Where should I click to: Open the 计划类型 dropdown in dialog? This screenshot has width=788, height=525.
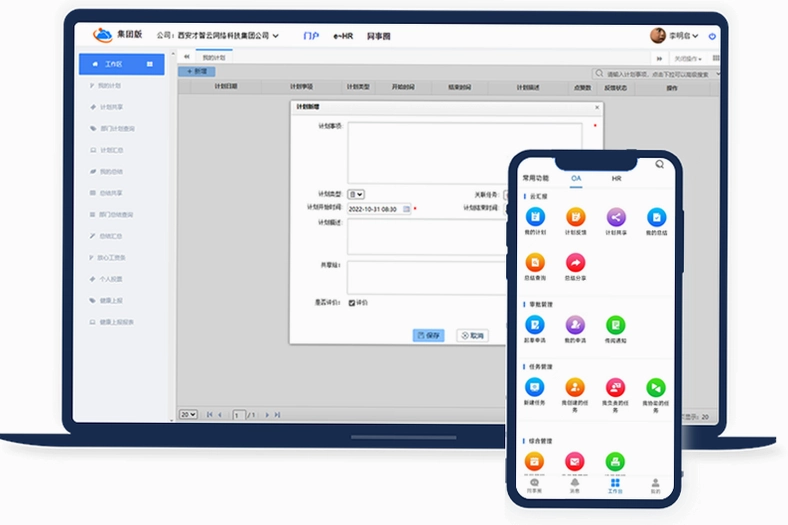pos(356,194)
